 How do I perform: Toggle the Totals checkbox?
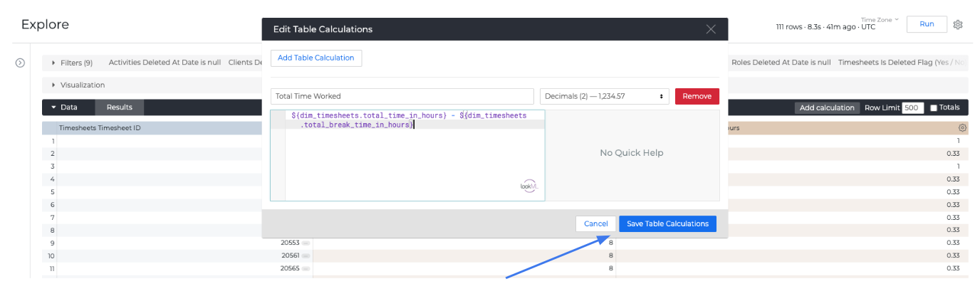click(934, 108)
